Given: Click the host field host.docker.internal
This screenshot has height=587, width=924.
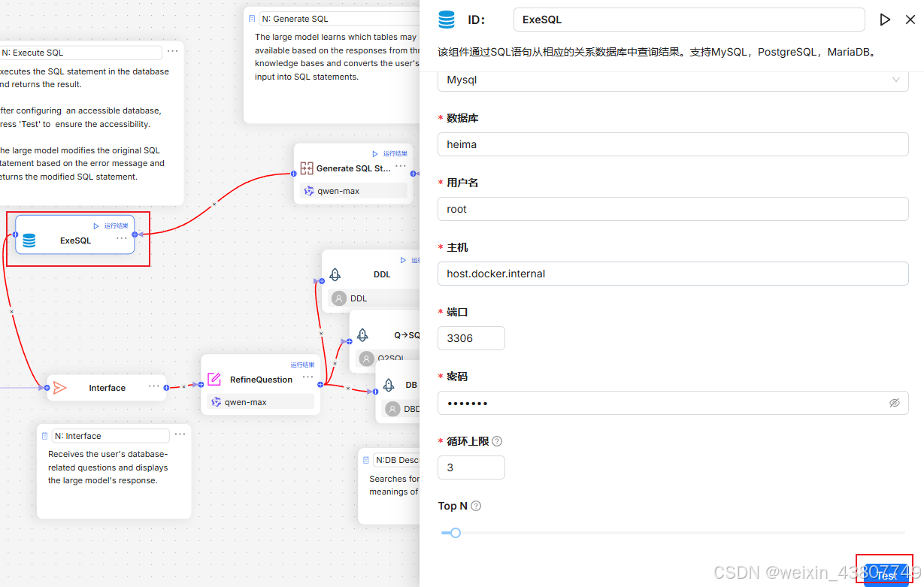Looking at the screenshot, I should 673,274.
